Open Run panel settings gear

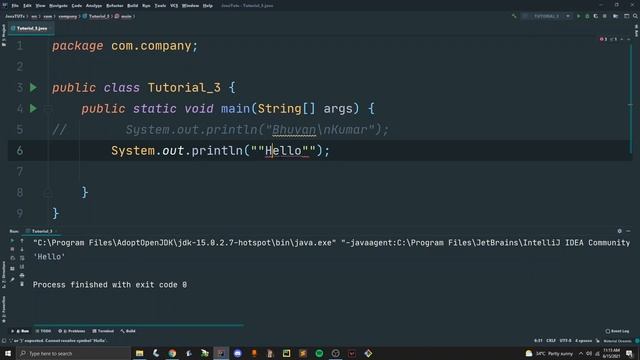coord(620,231)
